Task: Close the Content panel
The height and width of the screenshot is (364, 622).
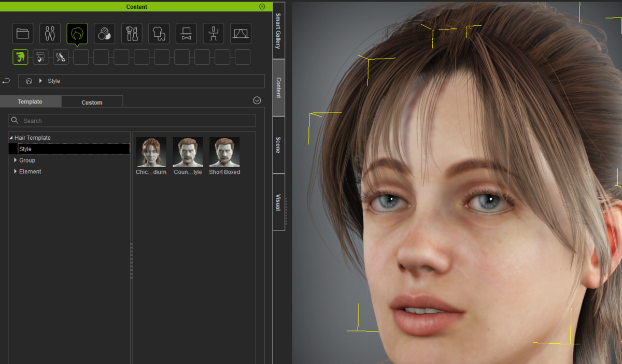Action: (262, 7)
